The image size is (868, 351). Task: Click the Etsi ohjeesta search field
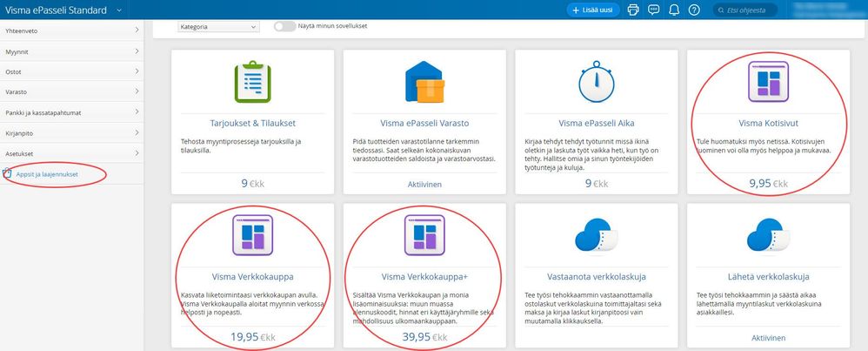[x=744, y=10]
